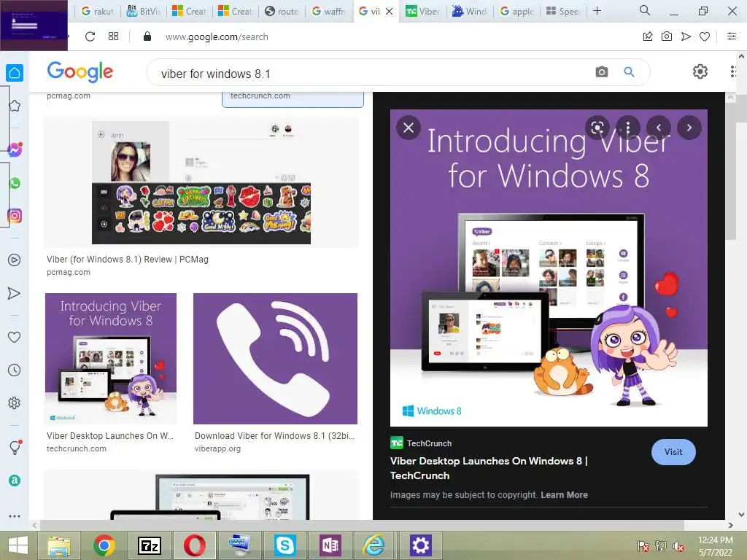This screenshot has width=747, height=560.
Task: Open Instagram in the Opera sidebar
Action: pyautogui.click(x=15, y=216)
